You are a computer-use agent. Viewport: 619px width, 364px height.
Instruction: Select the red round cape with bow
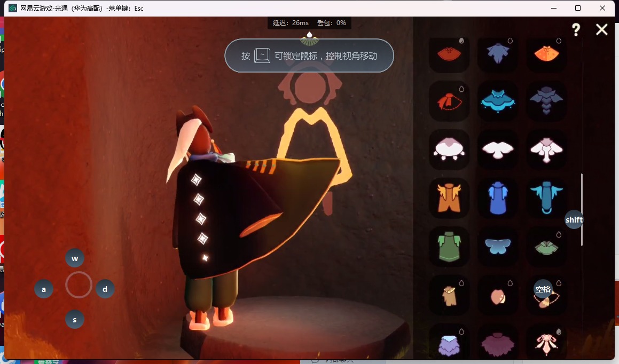(449, 53)
